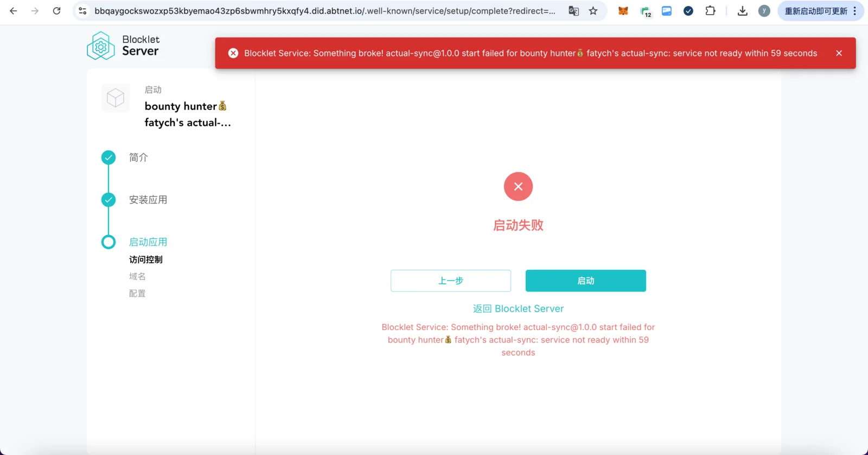The width and height of the screenshot is (868, 455).
Task: Open the Chrome three-dot menu
Action: (855, 11)
